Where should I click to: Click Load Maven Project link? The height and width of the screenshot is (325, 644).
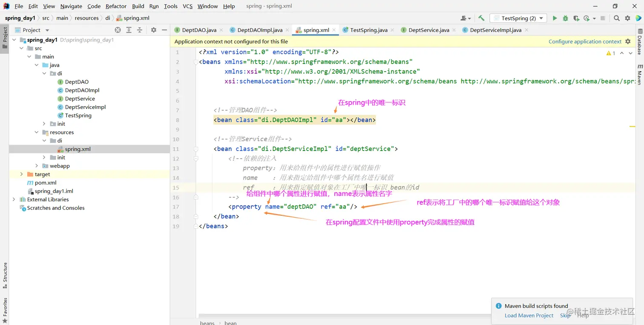click(529, 316)
